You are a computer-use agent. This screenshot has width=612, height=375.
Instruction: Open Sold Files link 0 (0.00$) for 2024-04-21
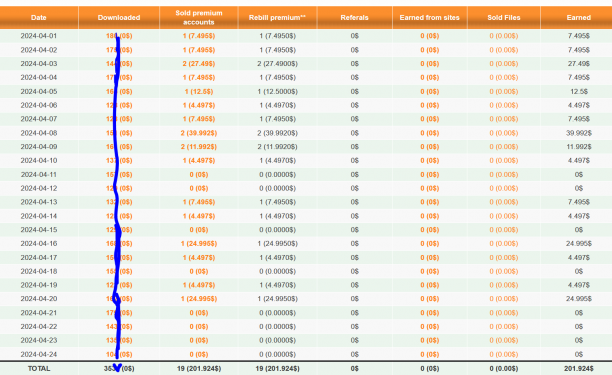[503, 313]
